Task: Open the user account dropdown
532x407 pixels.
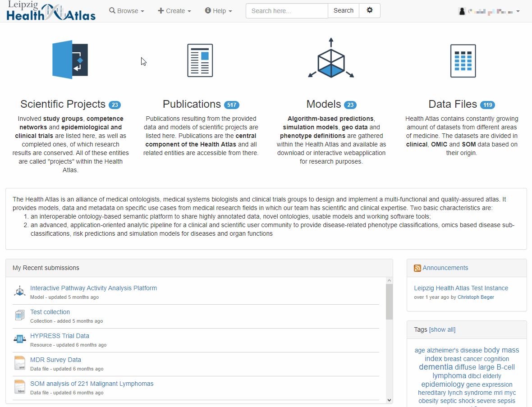Action: [489, 11]
